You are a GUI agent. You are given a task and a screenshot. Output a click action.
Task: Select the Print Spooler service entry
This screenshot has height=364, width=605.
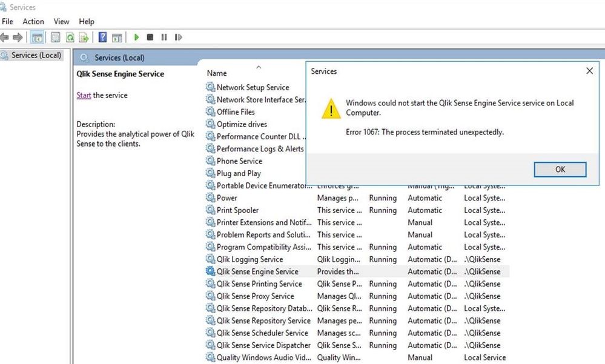[x=236, y=210]
